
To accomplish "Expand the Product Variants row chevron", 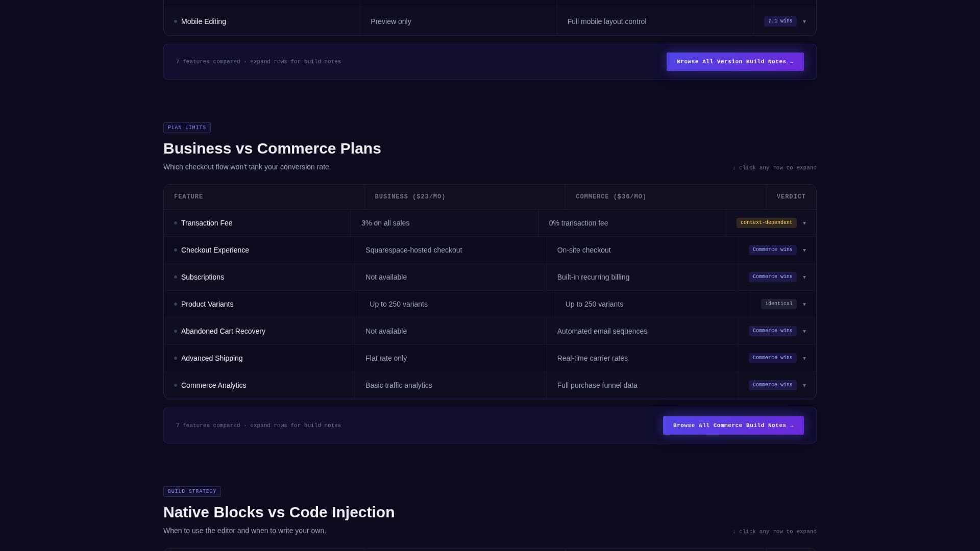I will [804, 304].
